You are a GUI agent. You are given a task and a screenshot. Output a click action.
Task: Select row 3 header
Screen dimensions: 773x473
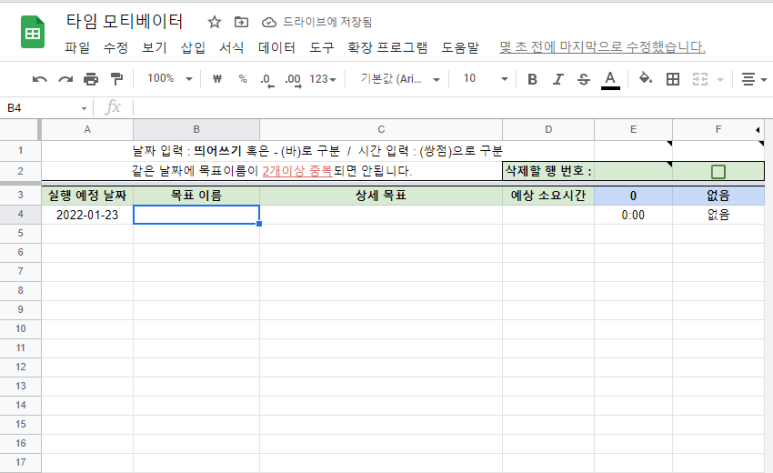(20, 195)
